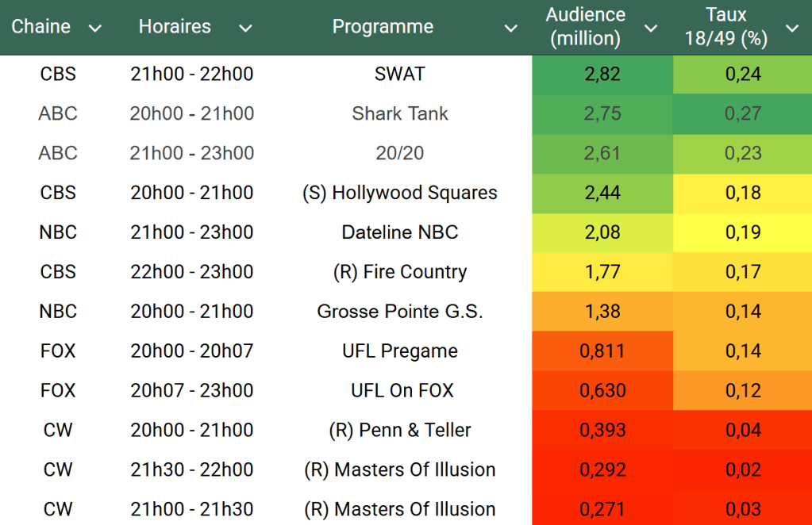Select the SWAT programme cell
The image size is (812, 525).
pyautogui.click(x=400, y=75)
